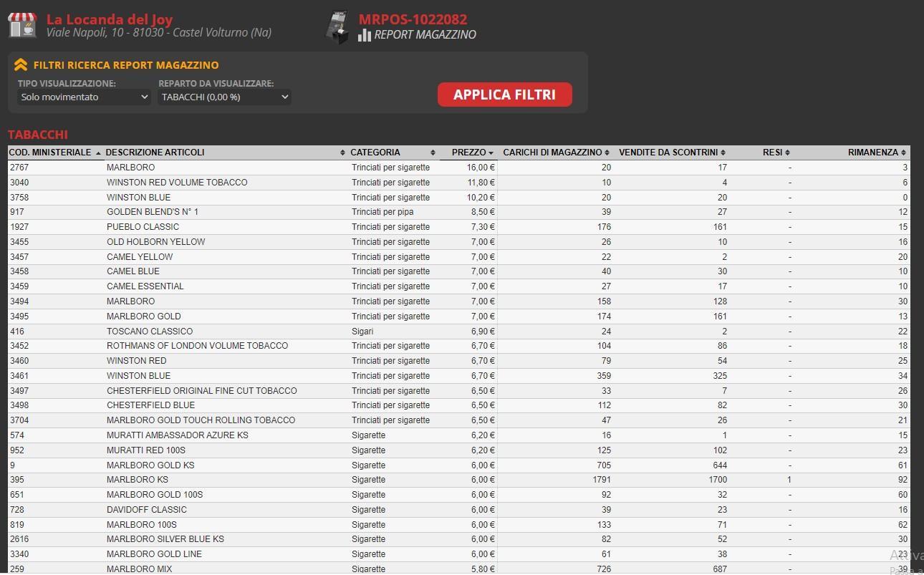Select the Camel Blue row
The height and width of the screenshot is (575, 924).
(x=458, y=271)
